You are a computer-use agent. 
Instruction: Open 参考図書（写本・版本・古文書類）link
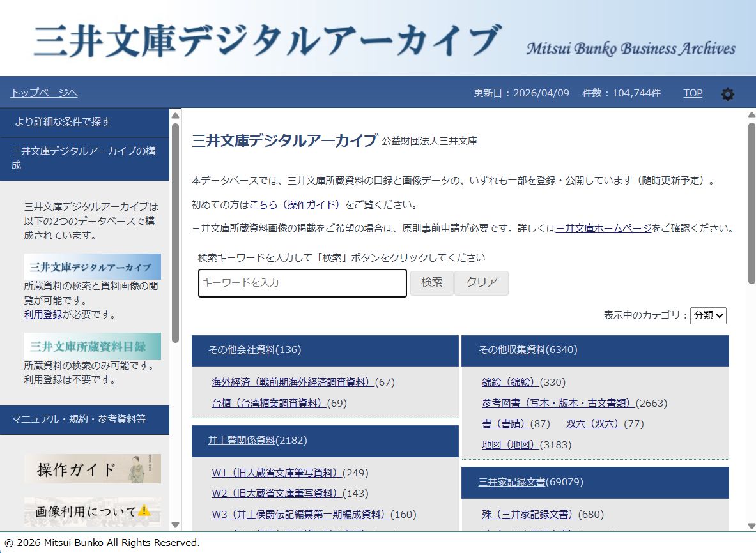pos(559,403)
